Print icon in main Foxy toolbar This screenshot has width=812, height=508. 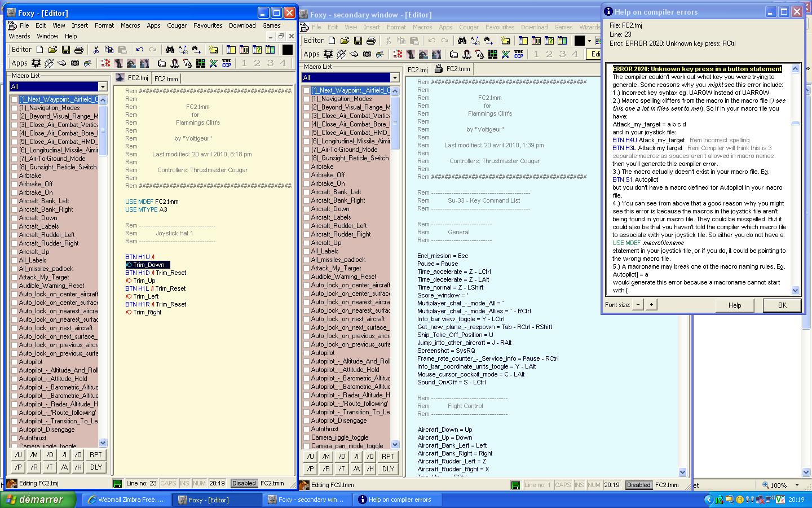[x=79, y=50]
